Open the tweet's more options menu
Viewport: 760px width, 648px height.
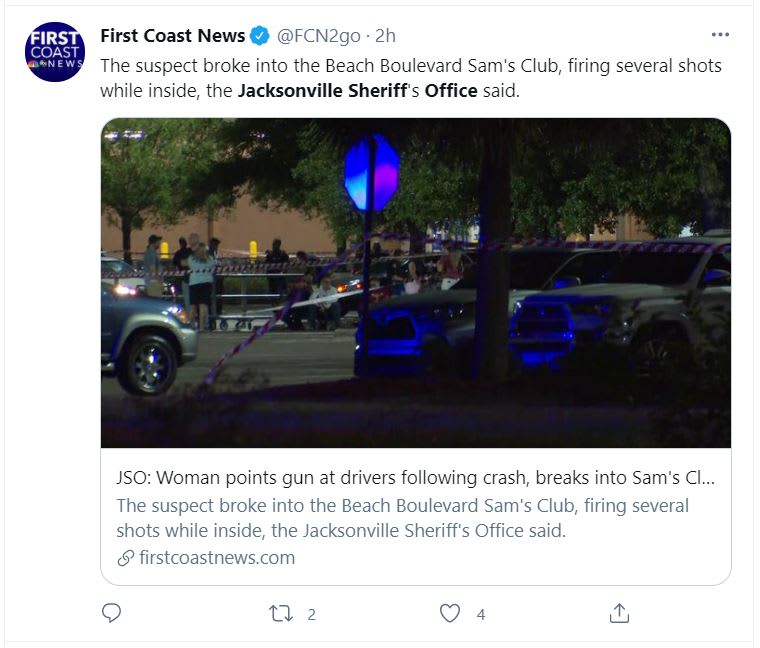pyautogui.click(x=720, y=35)
